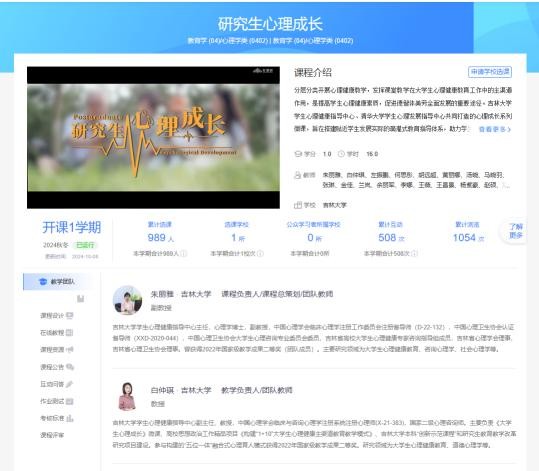Click the gray bookmark icon below 教学团队
Screen dimensions: 539x471
pyautogui.click(x=80, y=298)
